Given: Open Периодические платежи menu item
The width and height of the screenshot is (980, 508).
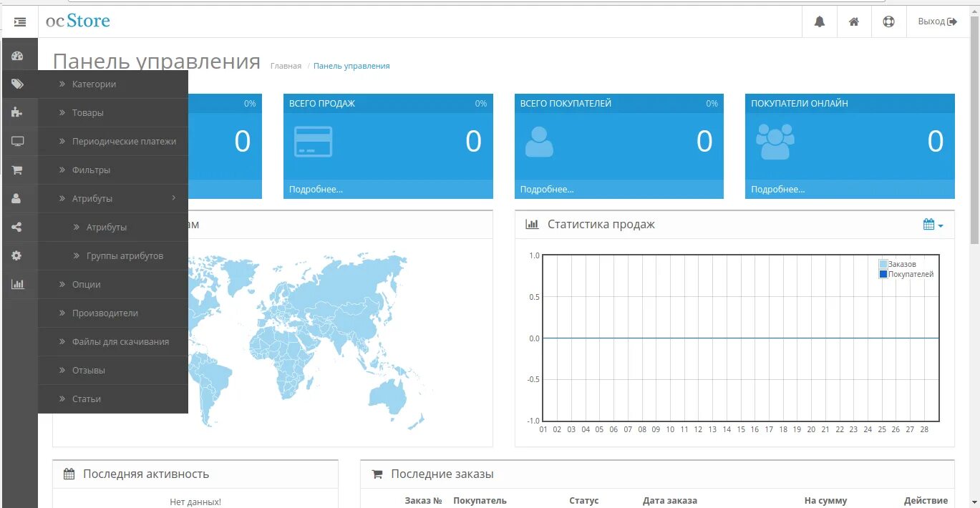Looking at the screenshot, I should click(113, 141).
